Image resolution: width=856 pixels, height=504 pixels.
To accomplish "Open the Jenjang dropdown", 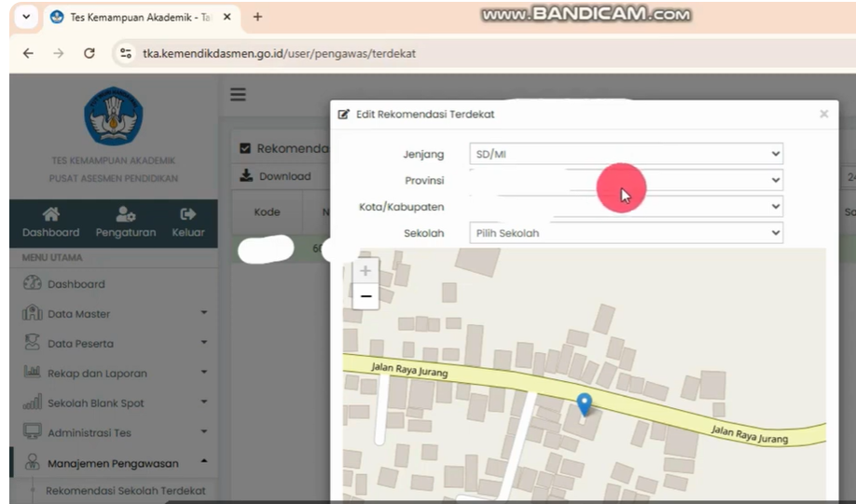I will click(625, 155).
